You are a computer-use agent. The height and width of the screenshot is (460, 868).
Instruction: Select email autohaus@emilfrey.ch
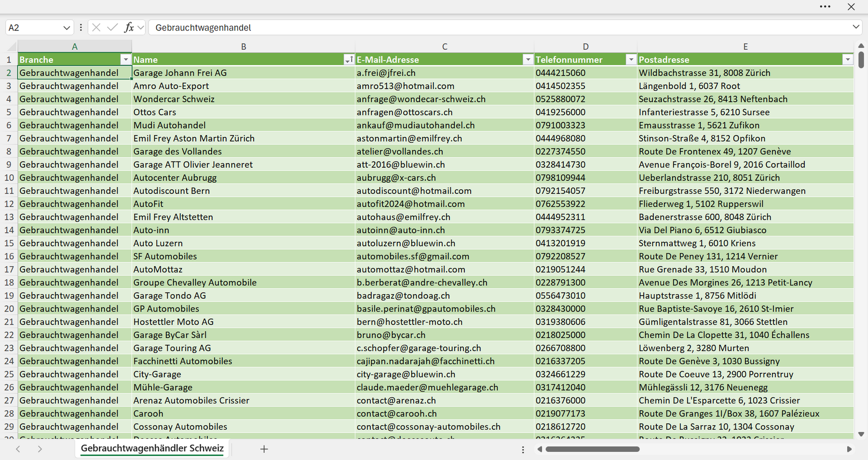tap(445, 217)
